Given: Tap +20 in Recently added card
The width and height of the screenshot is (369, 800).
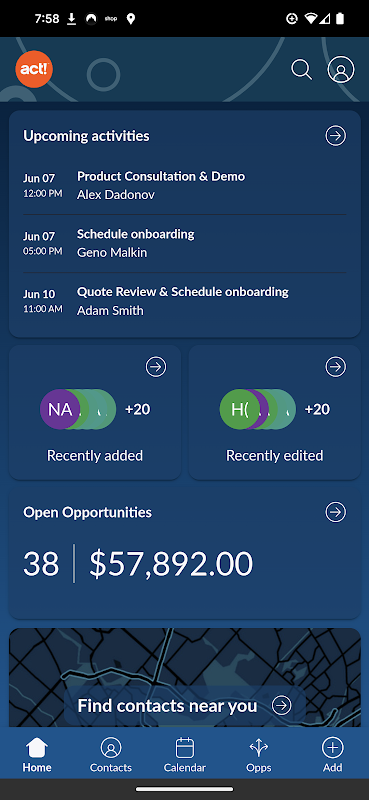Looking at the screenshot, I should coord(138,409).
